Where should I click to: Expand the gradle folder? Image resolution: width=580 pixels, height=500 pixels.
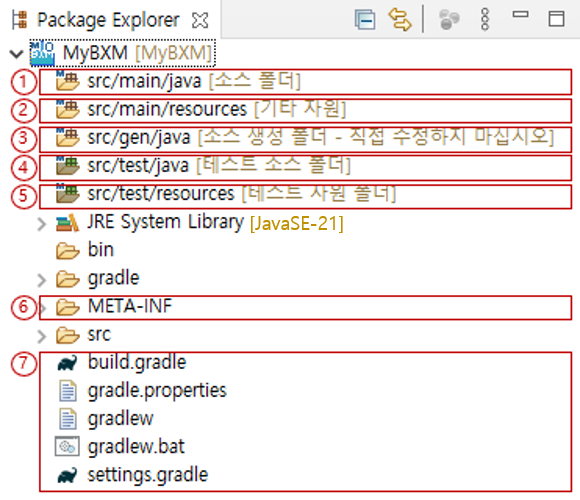[x=42, y=280]
